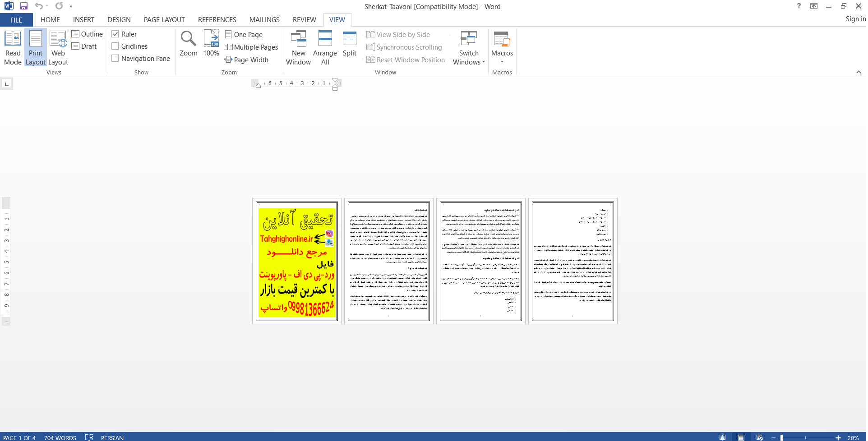
Task: Go to the PAGE LAYOUT tab
Action: click(164, 20)
